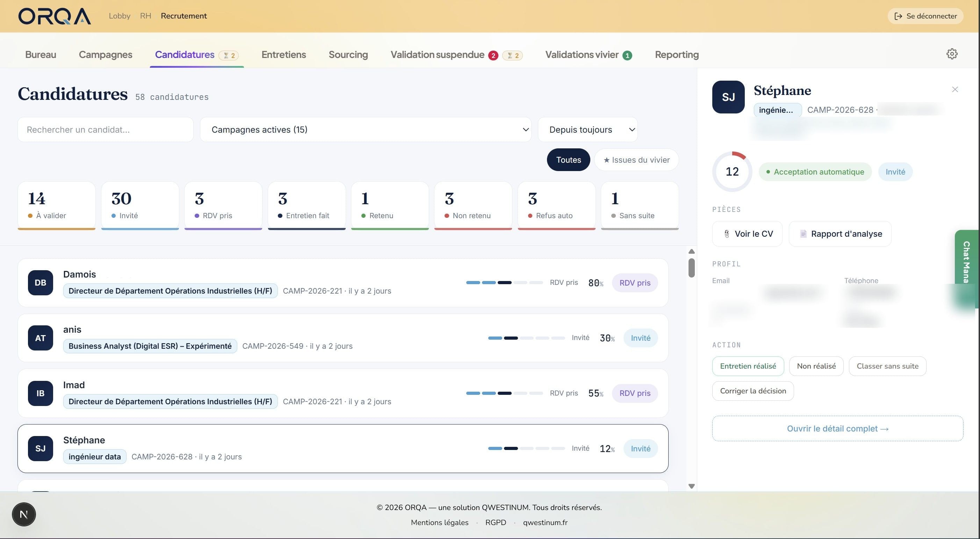Toggle the Issues du vivier filter

point(636,160)
